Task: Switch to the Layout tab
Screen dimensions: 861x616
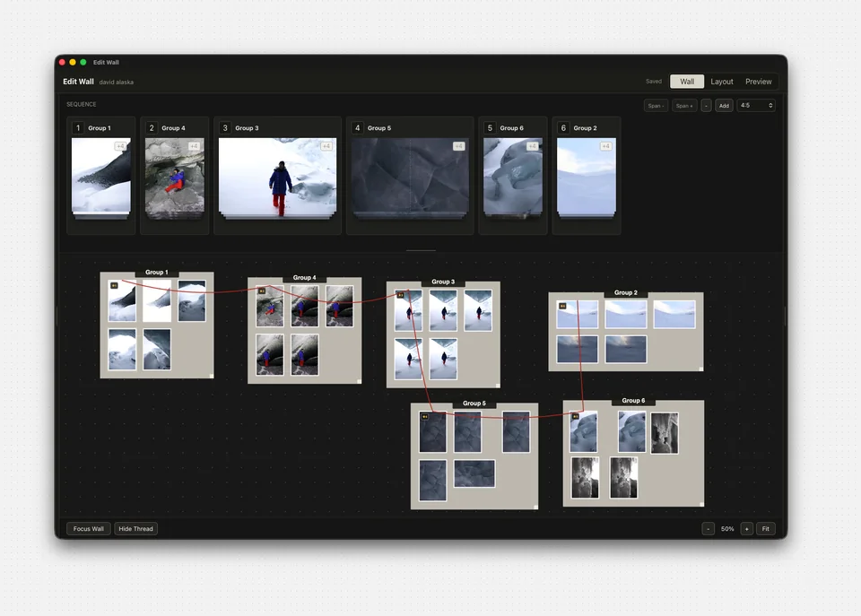Action: tap(721, 82)
